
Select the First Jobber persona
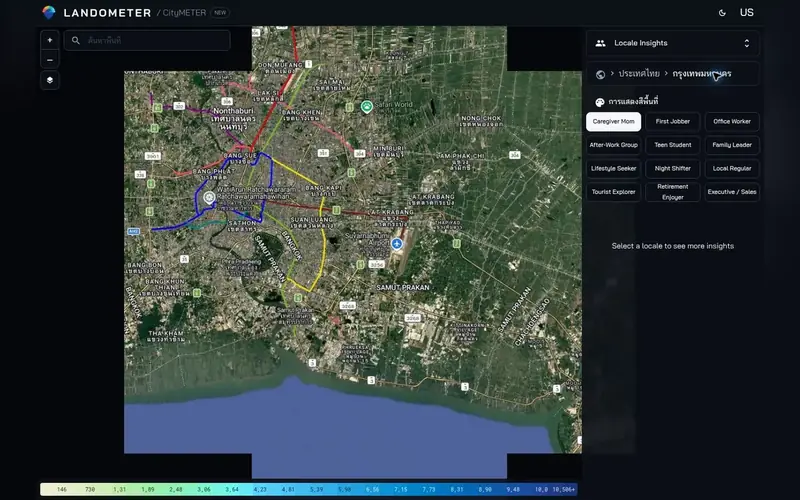click(x=672, y=121)
